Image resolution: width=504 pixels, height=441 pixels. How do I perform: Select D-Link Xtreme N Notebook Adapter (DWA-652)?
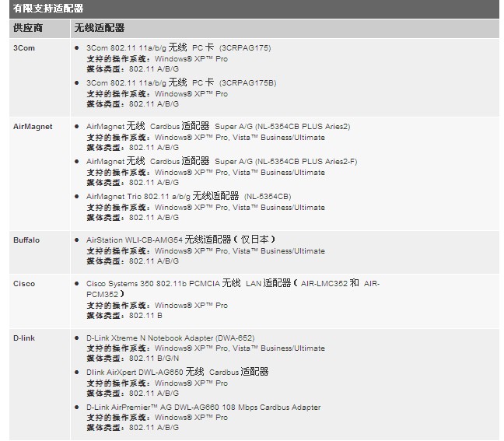point(170,338)
